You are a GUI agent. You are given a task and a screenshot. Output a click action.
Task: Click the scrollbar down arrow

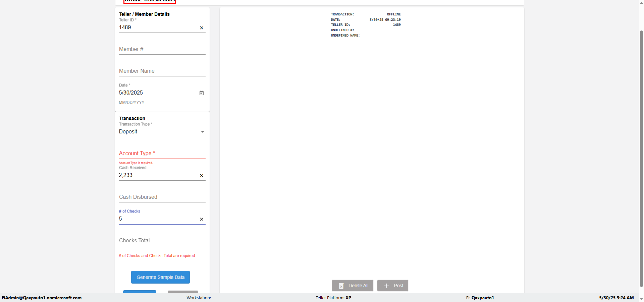coord(641,299)
